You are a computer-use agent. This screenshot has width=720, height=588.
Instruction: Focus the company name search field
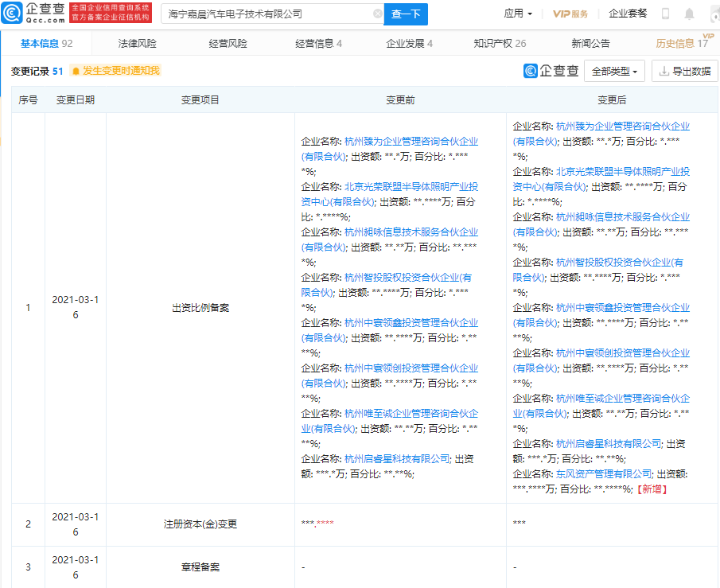click(272, 14)
